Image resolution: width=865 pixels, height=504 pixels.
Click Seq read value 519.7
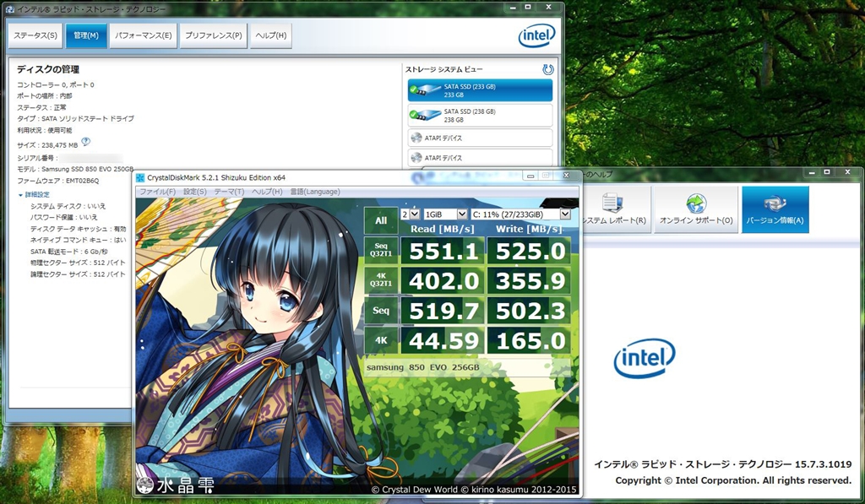point(443,311)
